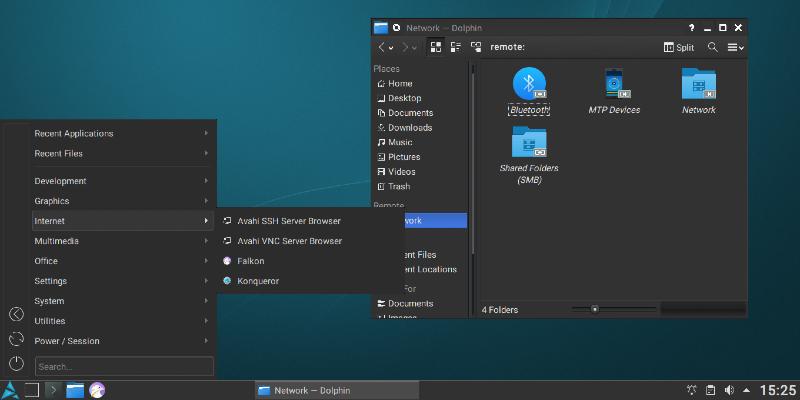The image size is (800, 400).
Task: Launch Konqueror web browser
Action: click(x=258, y=281)
